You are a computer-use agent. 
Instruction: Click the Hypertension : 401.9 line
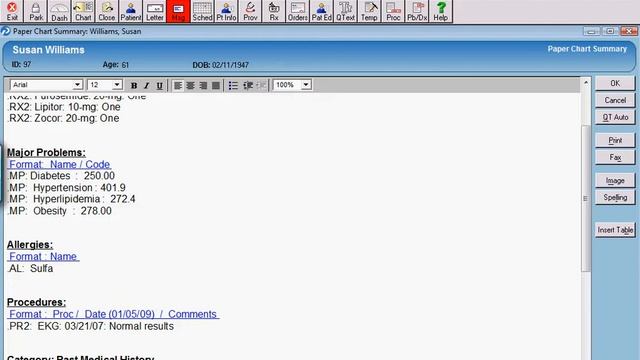[67, 188]
